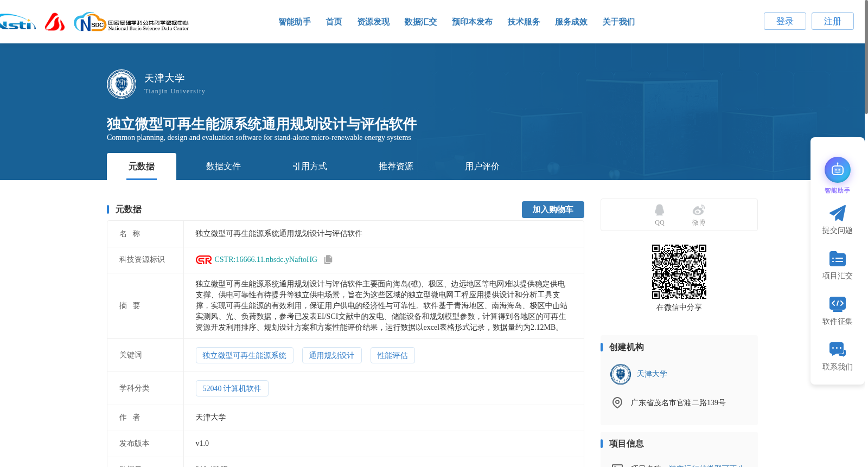Click the 提交问题 paper plane icon
The height and width of the screenshot is (467, 868).
click(838, 213)
